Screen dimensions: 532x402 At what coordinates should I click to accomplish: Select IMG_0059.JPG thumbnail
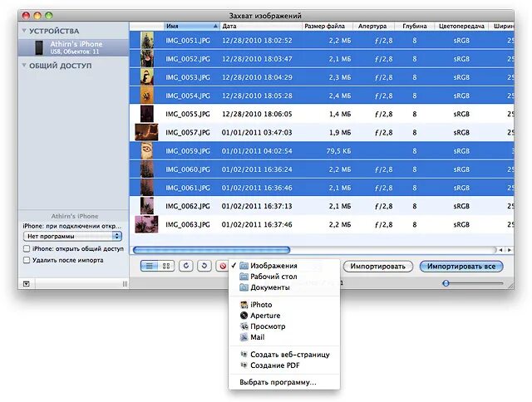pos(147,151)
